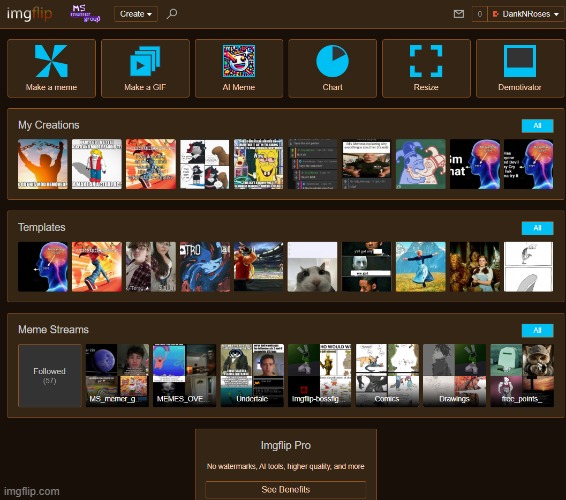Viewport: 566px width, 500px height.
Task: Open the Followed streams tile
Action: pyautogui.click(x=50, y=375)
